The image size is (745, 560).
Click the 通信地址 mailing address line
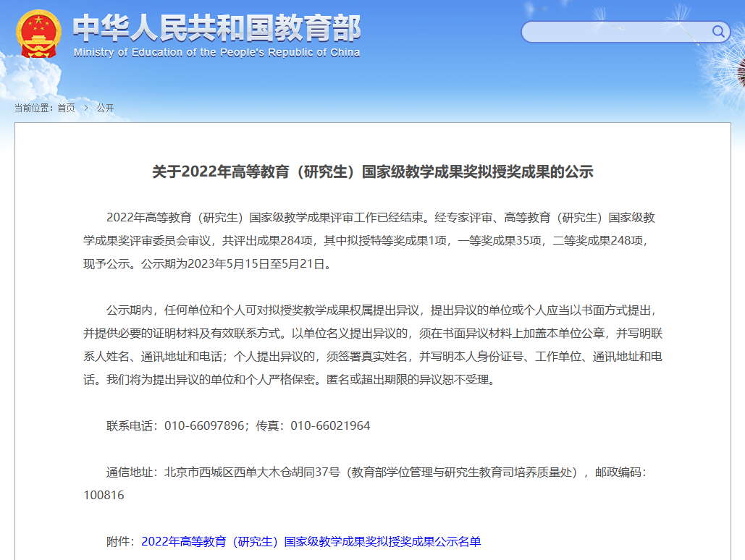point(362,472)
